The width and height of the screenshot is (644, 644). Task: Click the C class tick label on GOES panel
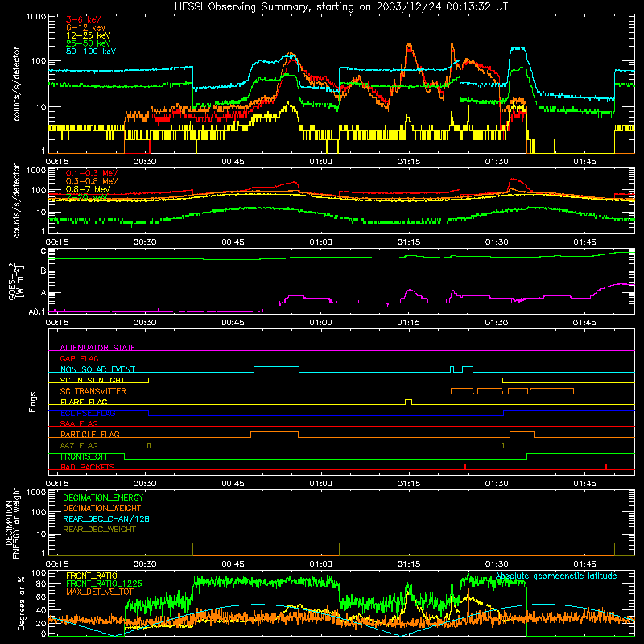[43, 251]
